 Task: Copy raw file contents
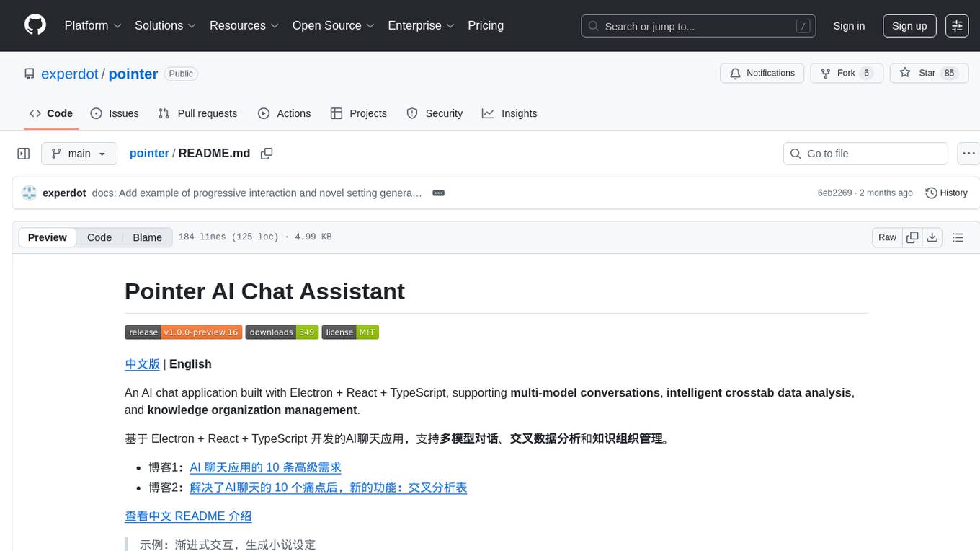tap(912, 237)
